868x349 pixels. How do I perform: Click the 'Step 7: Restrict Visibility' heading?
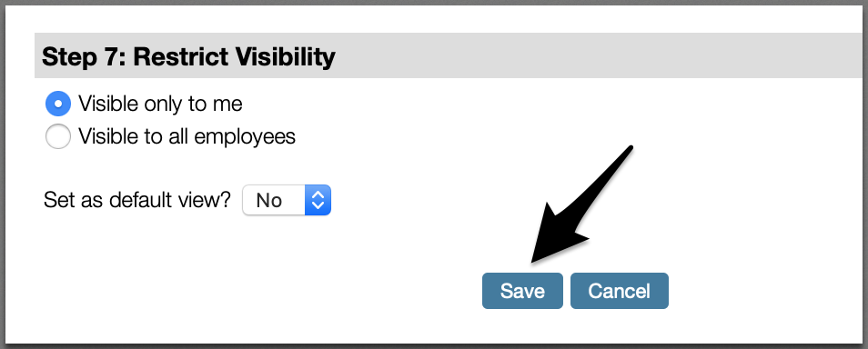tap(188, 56)
